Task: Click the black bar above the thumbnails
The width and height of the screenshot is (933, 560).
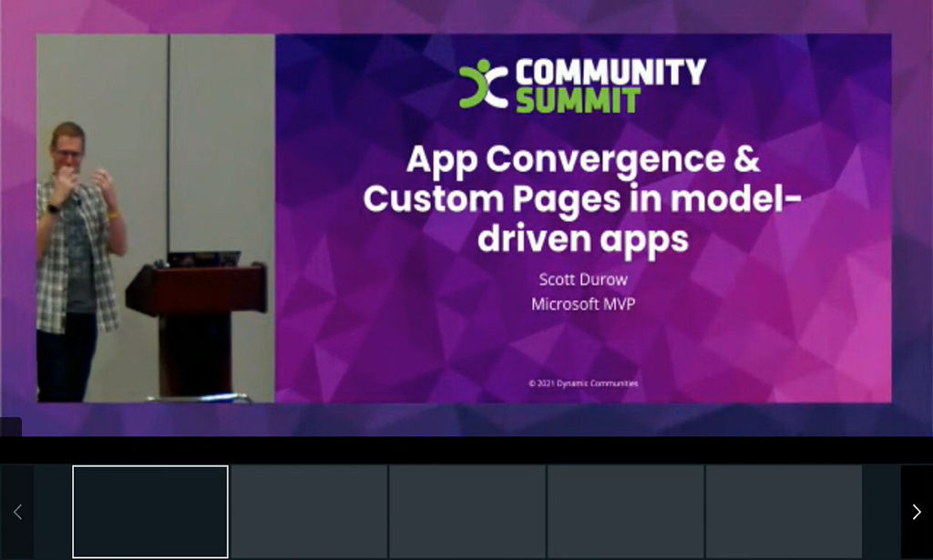Action: click(x=466, y=451)
